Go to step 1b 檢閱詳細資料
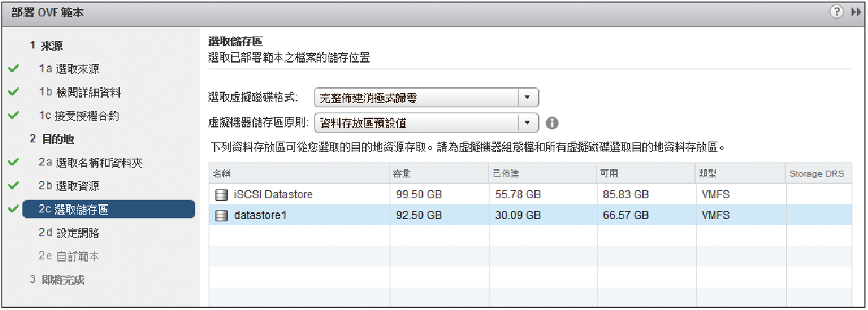The image size is (868, 310). [x=80, y=92]
